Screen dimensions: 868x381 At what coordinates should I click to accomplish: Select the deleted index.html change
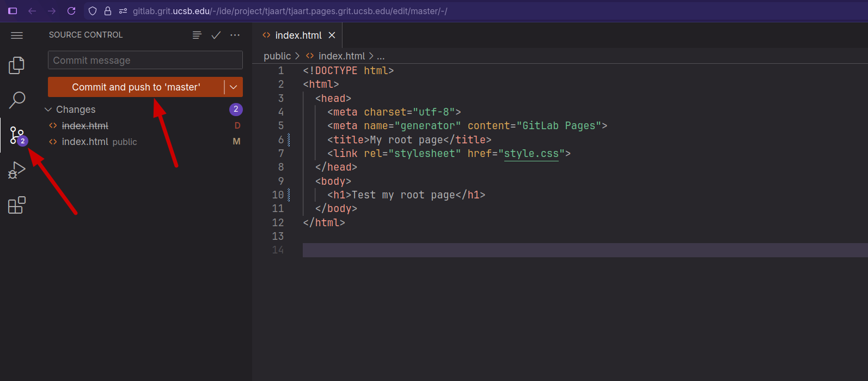85,126
